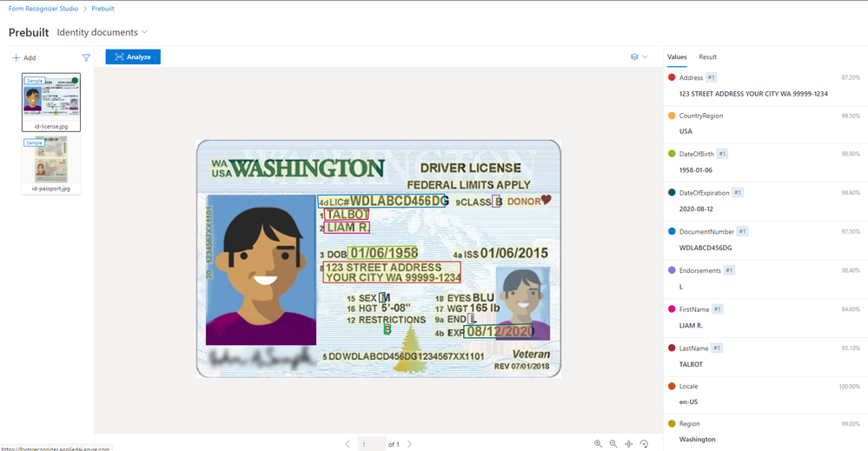This screenshot has height=451, width=868.
Task: Select the Washington region value
Action: pyautogui.click(x=697, y=440)
